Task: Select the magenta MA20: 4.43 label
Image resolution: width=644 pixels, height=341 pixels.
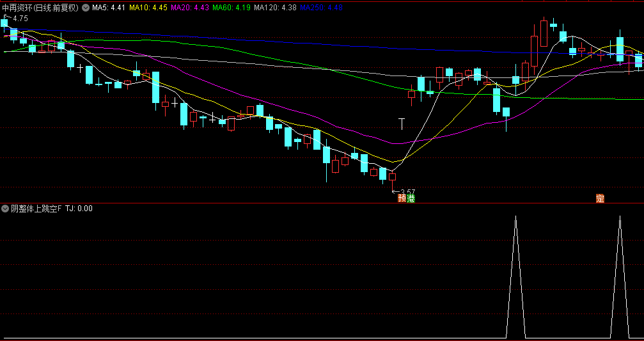Action: [190, 8]
